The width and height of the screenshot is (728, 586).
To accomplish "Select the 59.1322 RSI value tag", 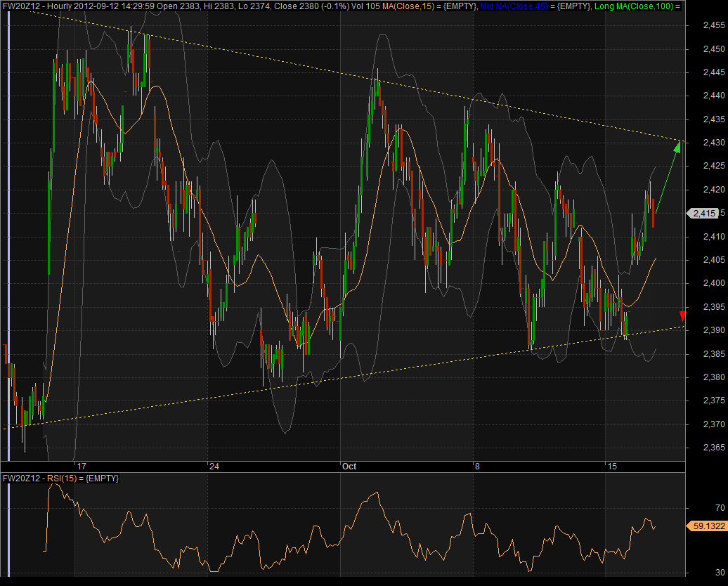I will click(x=706, y=525).
